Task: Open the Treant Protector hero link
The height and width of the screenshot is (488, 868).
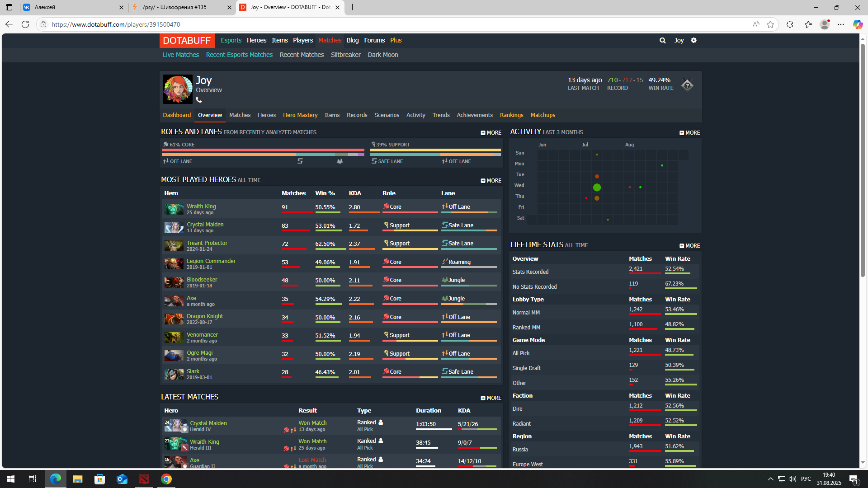Action: coord(207,243)
